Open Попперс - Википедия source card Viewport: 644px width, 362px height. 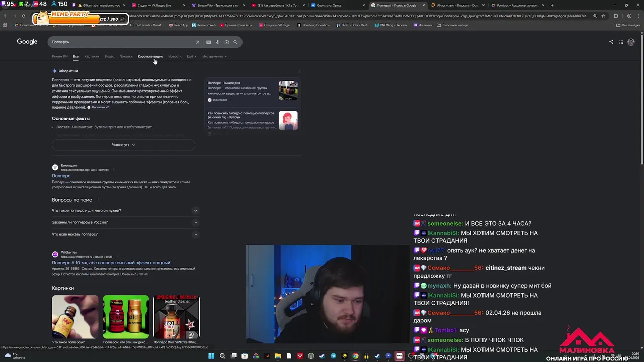coord(252,90)
